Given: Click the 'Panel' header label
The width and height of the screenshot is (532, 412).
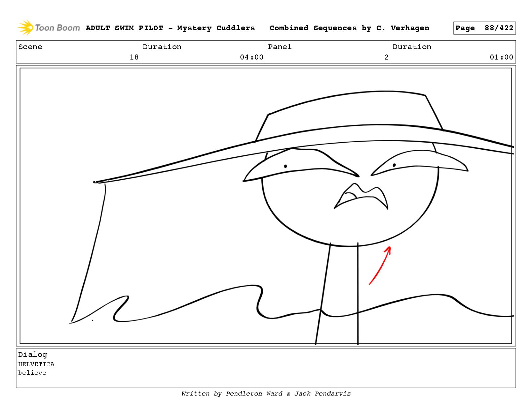Looking at the screenshot, I should [280, 47].
